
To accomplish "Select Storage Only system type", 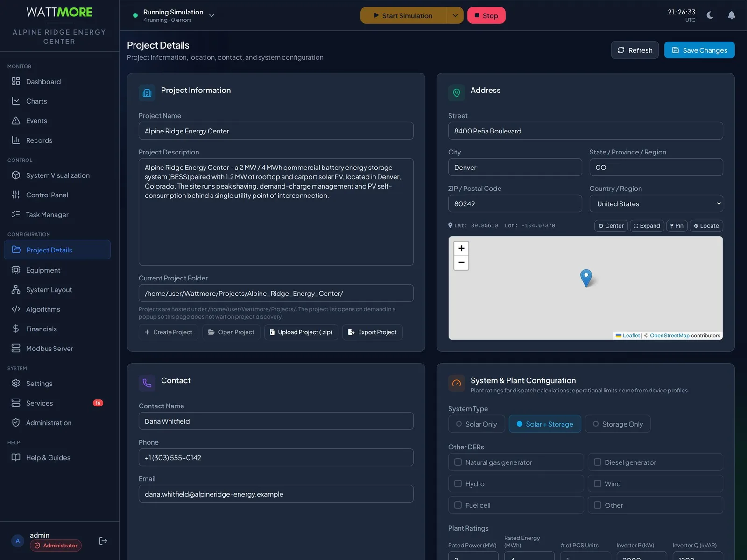I will click(x=618, y=424).
